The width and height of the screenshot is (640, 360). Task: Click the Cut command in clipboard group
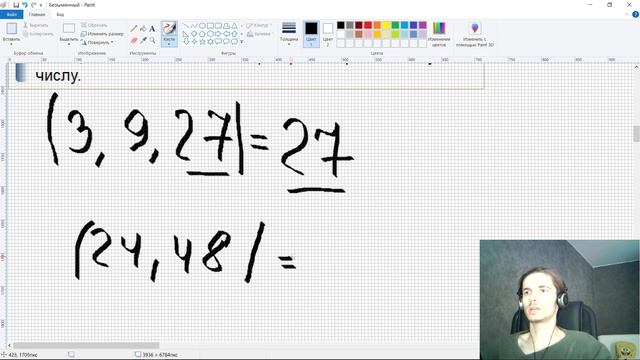tap(36, 25)
